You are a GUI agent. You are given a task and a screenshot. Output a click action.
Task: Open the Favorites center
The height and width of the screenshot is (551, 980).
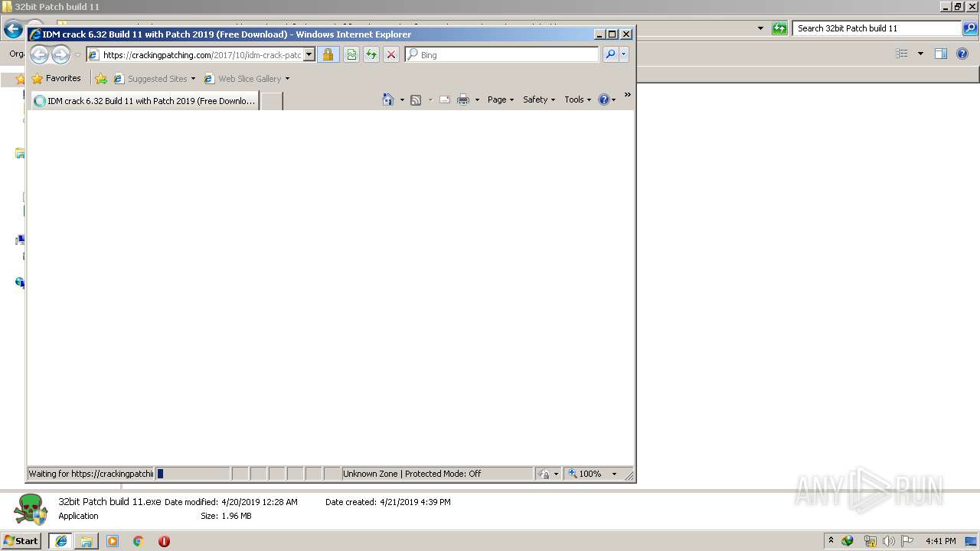[x=56, y=78]
